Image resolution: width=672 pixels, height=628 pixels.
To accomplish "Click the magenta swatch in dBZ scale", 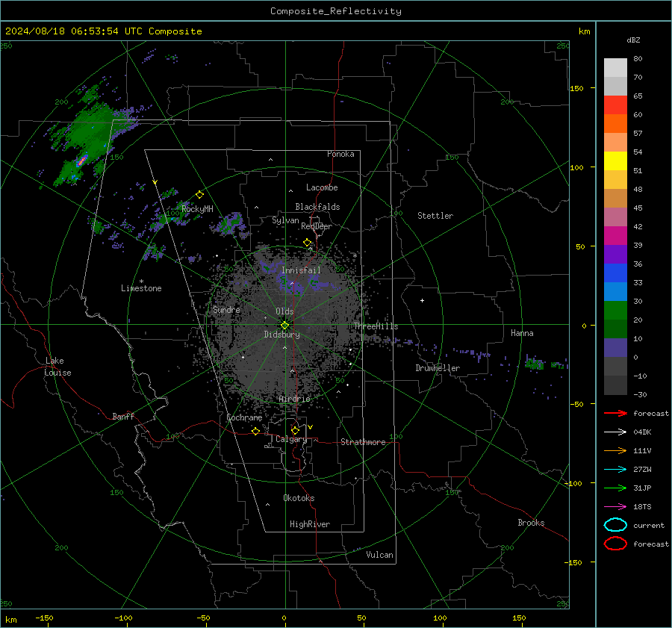I will point(615,236).
